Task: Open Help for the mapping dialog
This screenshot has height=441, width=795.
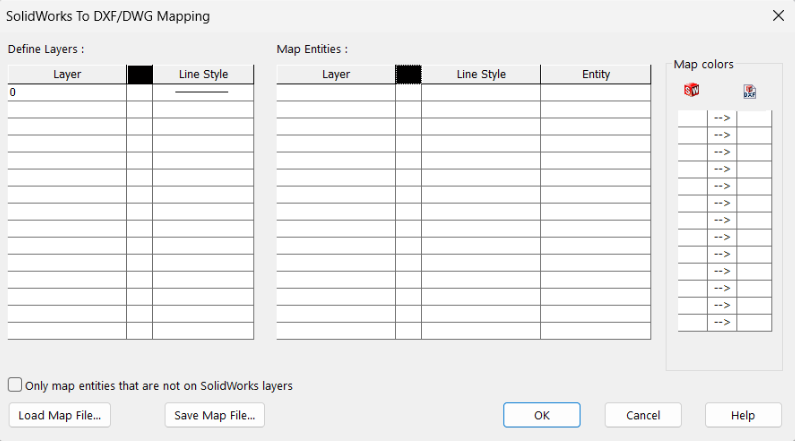Action: pos(743,415)
